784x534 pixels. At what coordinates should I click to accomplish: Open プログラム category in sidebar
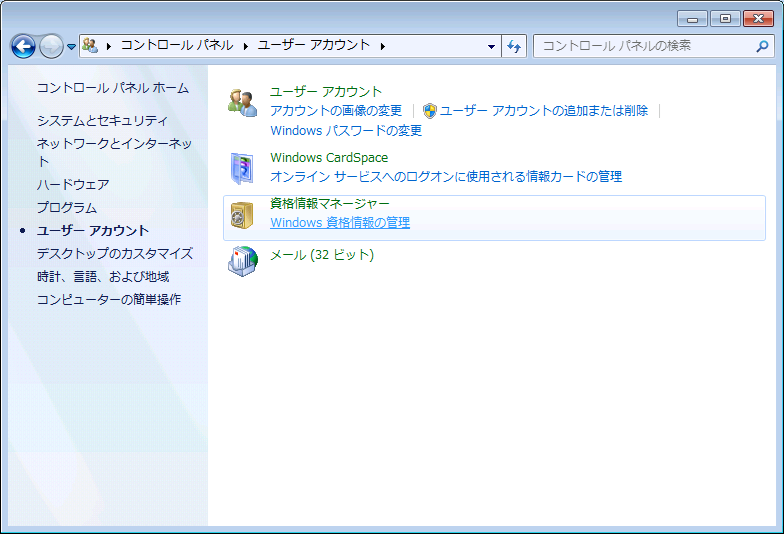coord(67,208)
